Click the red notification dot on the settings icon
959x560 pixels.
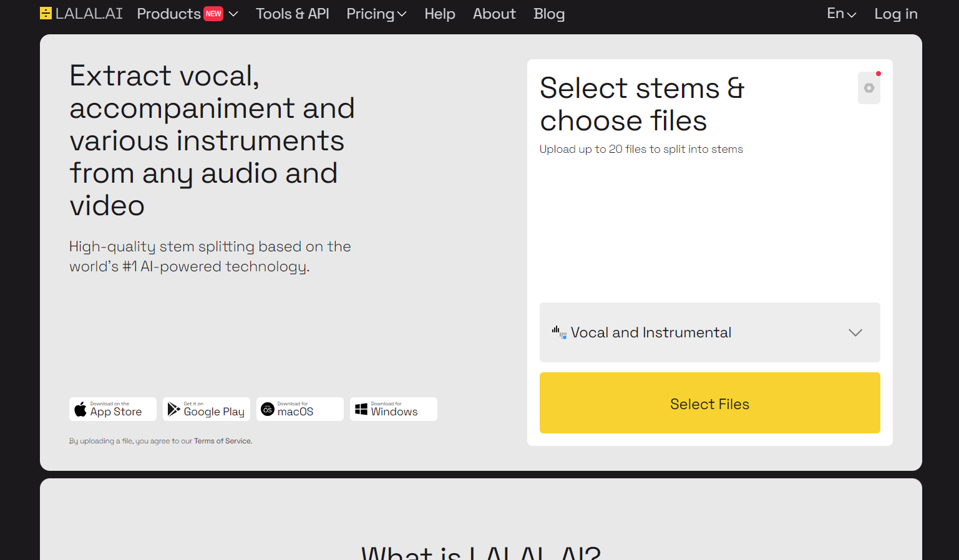tap(879, 73)
